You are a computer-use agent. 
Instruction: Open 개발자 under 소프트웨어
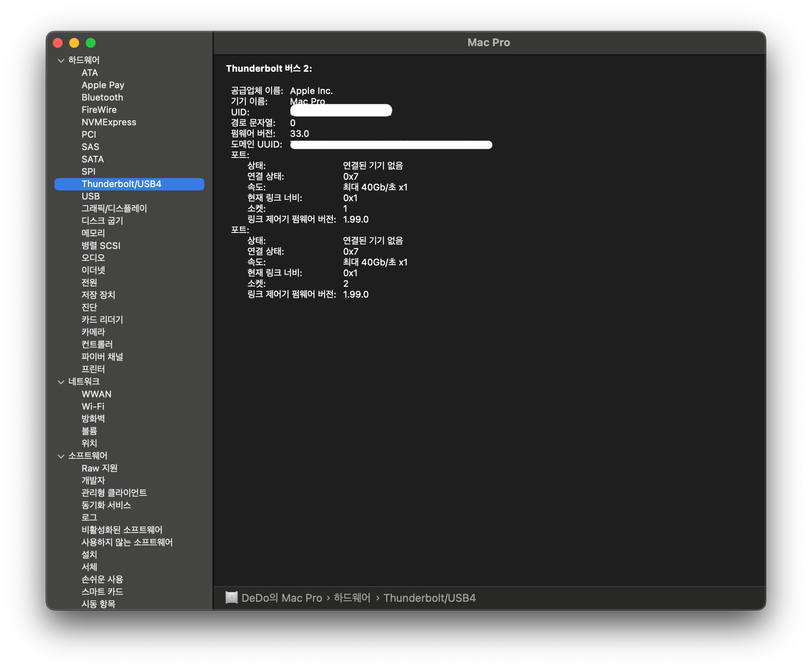pyautogui.click(x=93, y=481)
